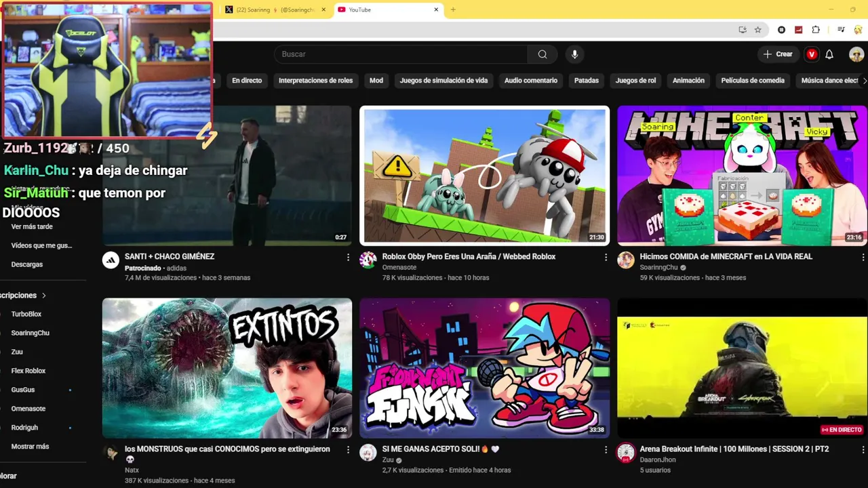Click DaaronJhon channel avatar icon

tap(626, 453)
